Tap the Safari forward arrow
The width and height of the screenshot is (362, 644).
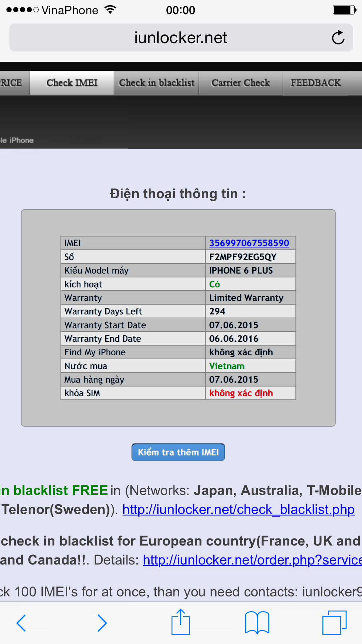[102, 623]
